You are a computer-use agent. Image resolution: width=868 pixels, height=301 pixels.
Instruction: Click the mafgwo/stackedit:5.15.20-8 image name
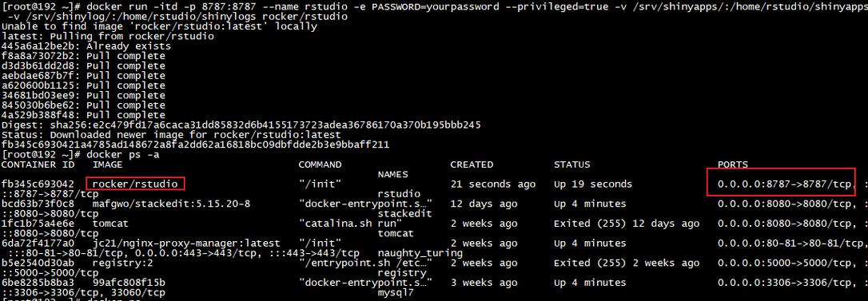pyautogui.click(x=171, y=204)
